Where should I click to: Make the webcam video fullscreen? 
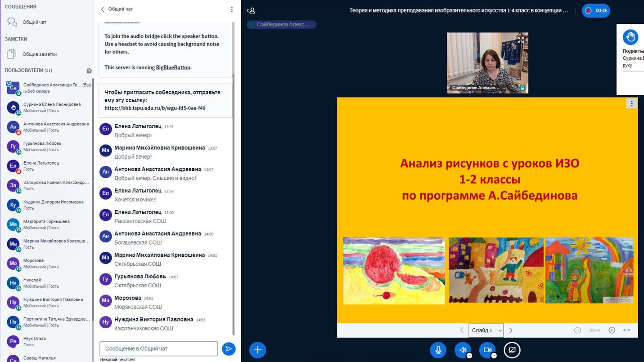(521, 39)
